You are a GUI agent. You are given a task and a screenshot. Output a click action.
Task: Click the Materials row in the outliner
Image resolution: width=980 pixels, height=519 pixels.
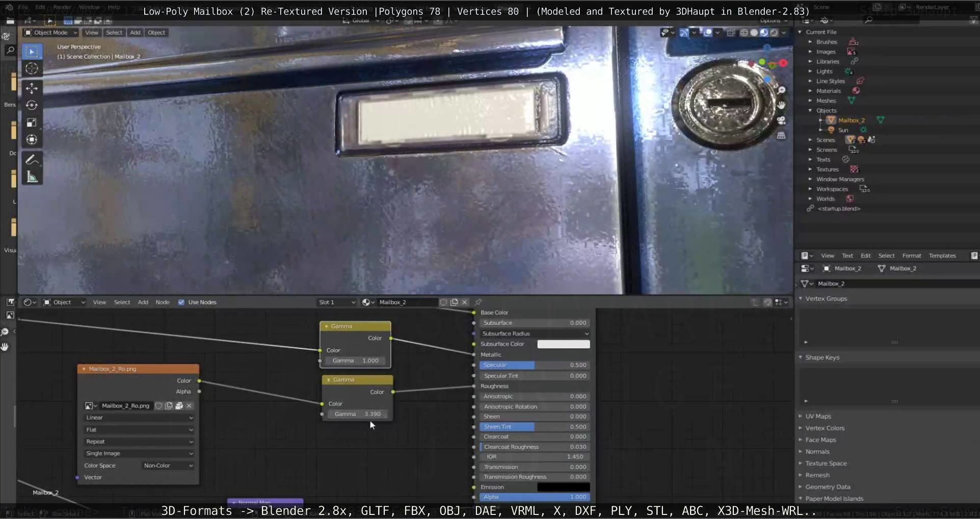click(x=829, y=91)
